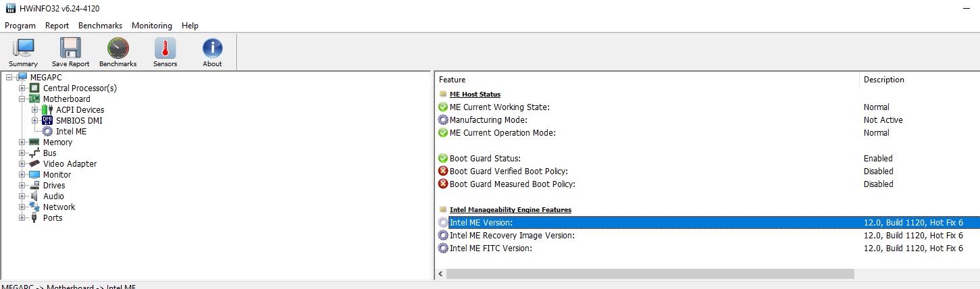This screenshot has width=980, height=289.
Task: Expand the Network tree node
Action: click(22, 207)
